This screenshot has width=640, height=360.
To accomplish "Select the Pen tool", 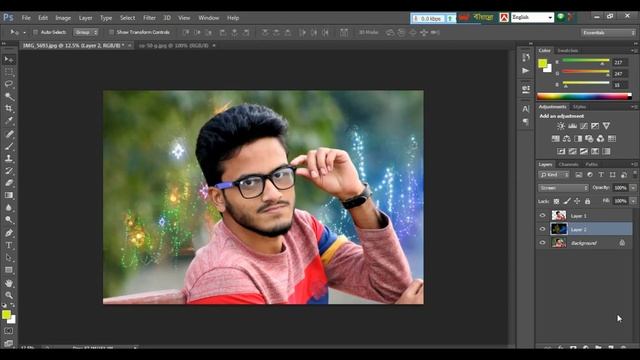I will (x=9, y=233).
